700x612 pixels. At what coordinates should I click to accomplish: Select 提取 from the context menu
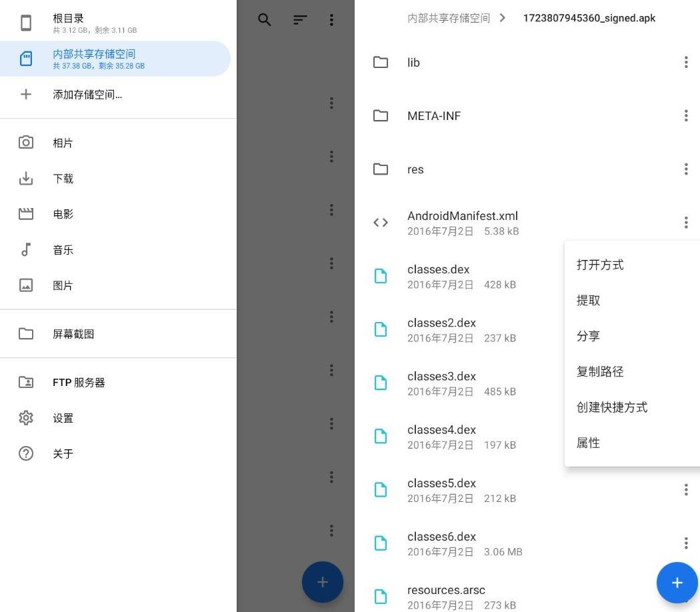pyautogui.click(x=589, y=301)
